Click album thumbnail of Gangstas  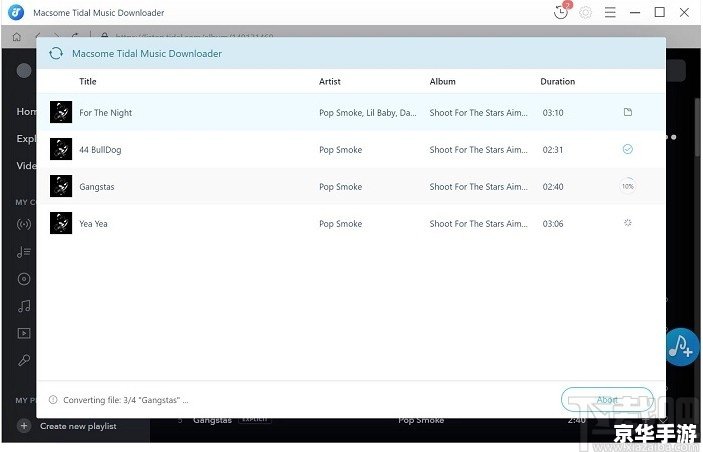coord(61,186)
